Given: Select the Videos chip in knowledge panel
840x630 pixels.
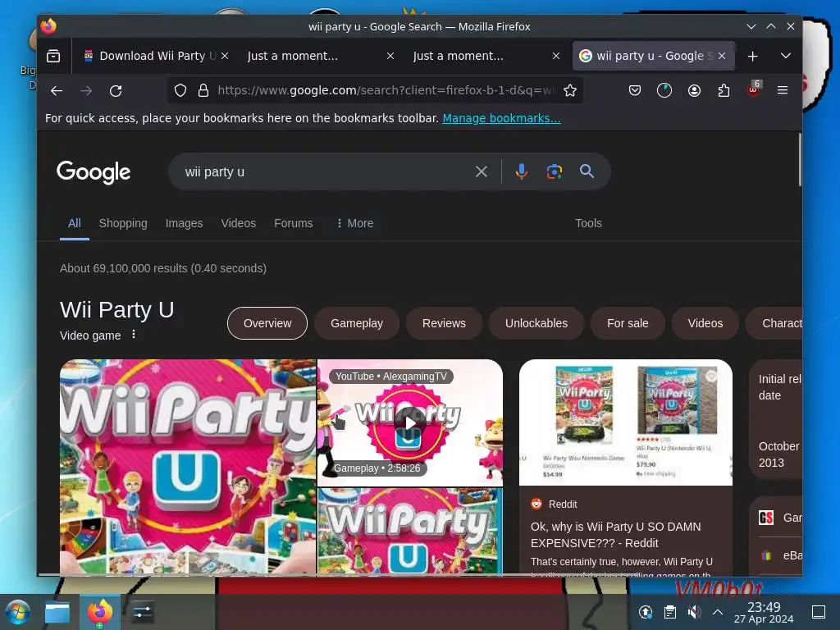Looking at the screenshot, I should [705, 323].
